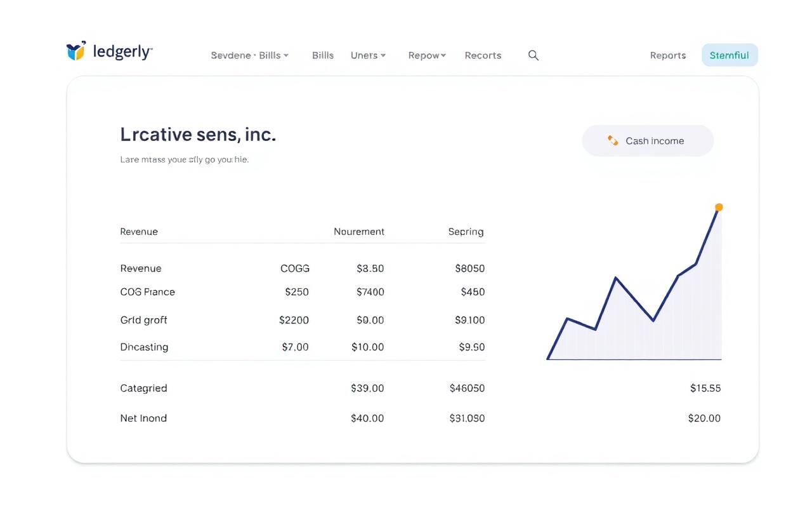Expand the Sevdene · Bills dropdown
The width and height of the screenshot is (812, 508).
[250, 55]
